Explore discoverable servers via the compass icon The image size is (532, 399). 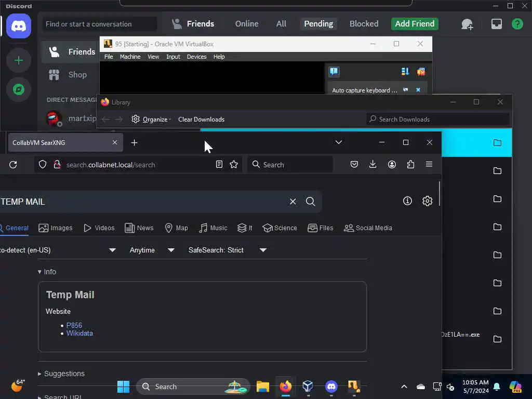(x=19, y=89)
